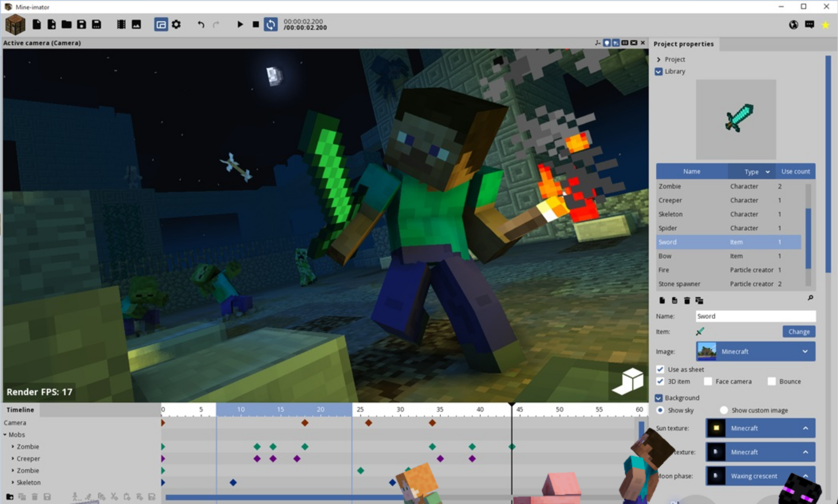
Task: Stop the animation playback
Action: point(256,25)
